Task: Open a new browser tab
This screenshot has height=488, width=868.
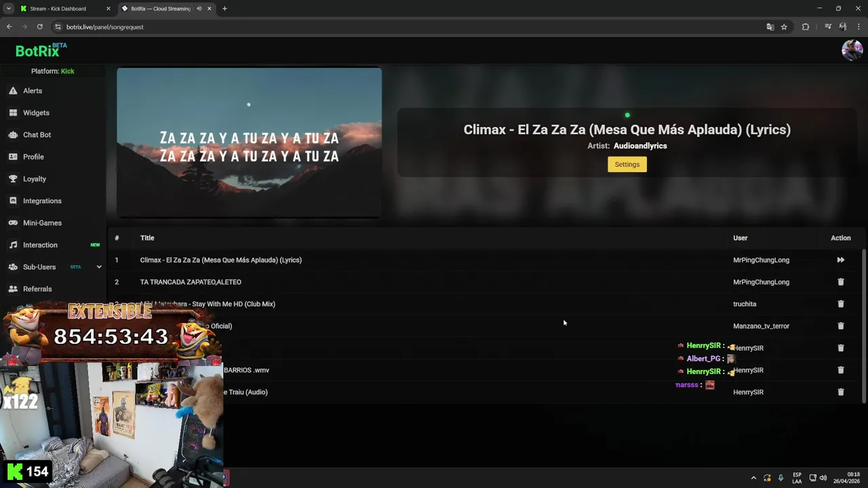Action: click(224, 9)
